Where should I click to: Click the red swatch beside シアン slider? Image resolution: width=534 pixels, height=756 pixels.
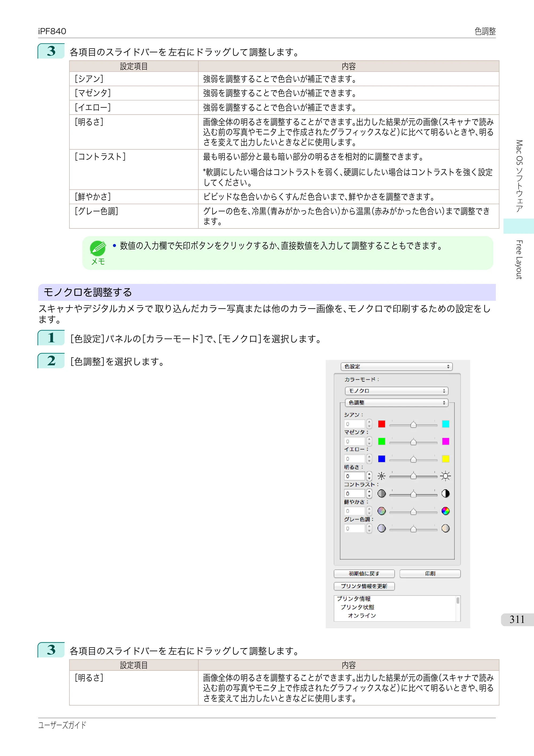(x=381, y=424)
